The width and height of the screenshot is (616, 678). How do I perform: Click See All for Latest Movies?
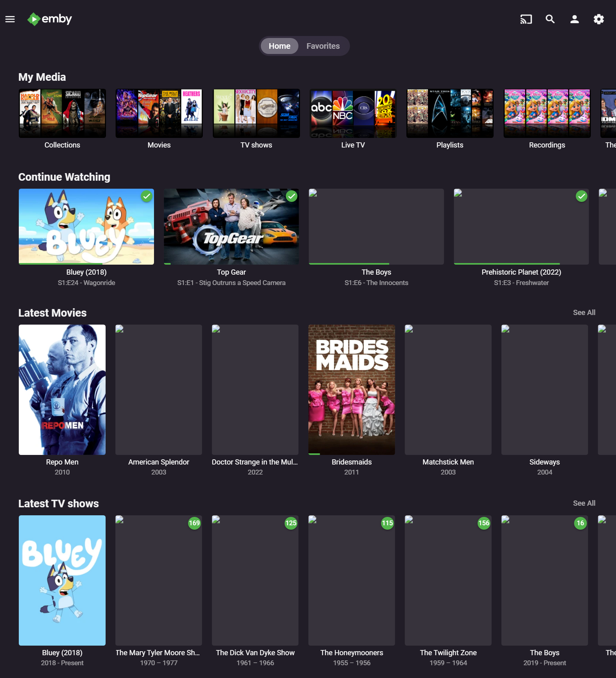(x=584, y=313)
